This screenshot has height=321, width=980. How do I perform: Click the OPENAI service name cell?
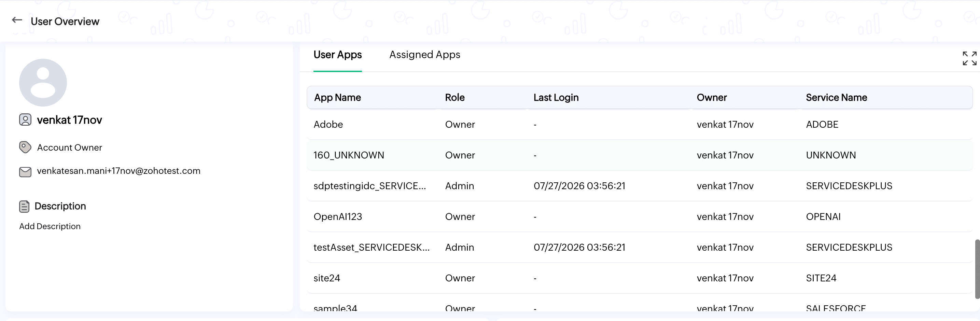click(x=823, y=217)
